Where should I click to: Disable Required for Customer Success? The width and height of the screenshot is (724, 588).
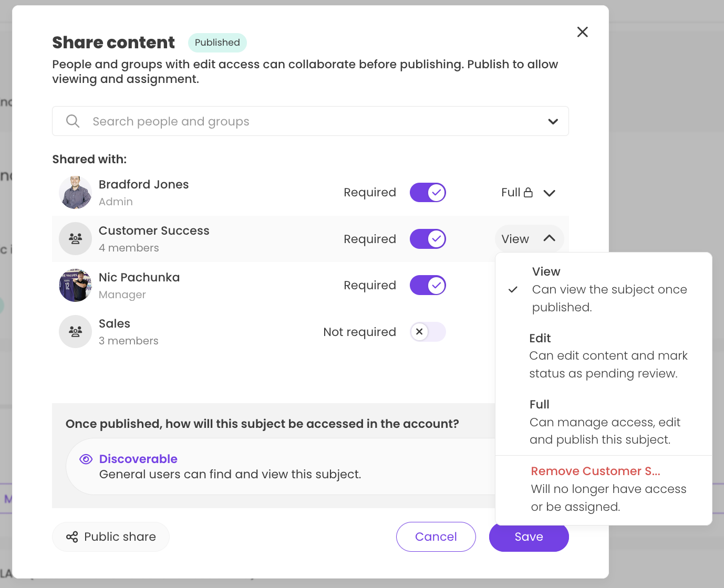click(428, 239)
